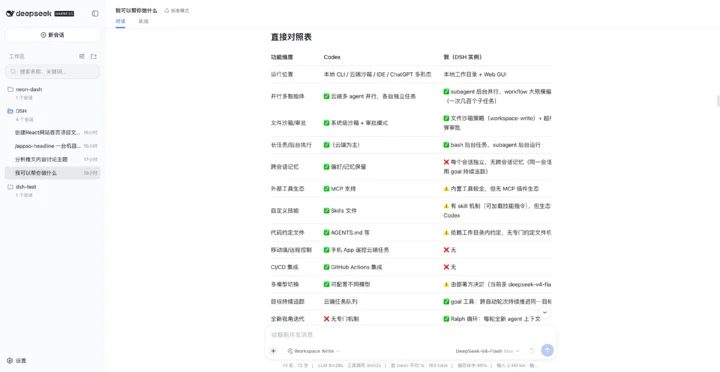Click the Codex column header

[332, 57]
